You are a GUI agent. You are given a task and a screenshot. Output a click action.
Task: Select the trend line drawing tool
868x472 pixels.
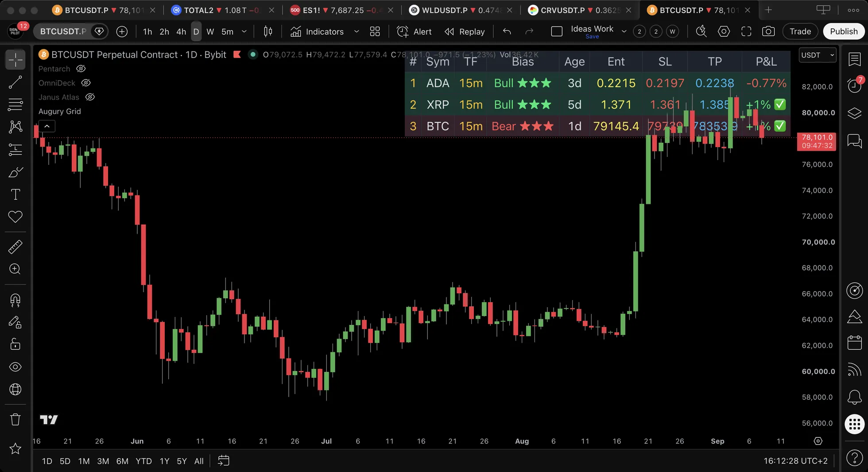coord(15,82)
